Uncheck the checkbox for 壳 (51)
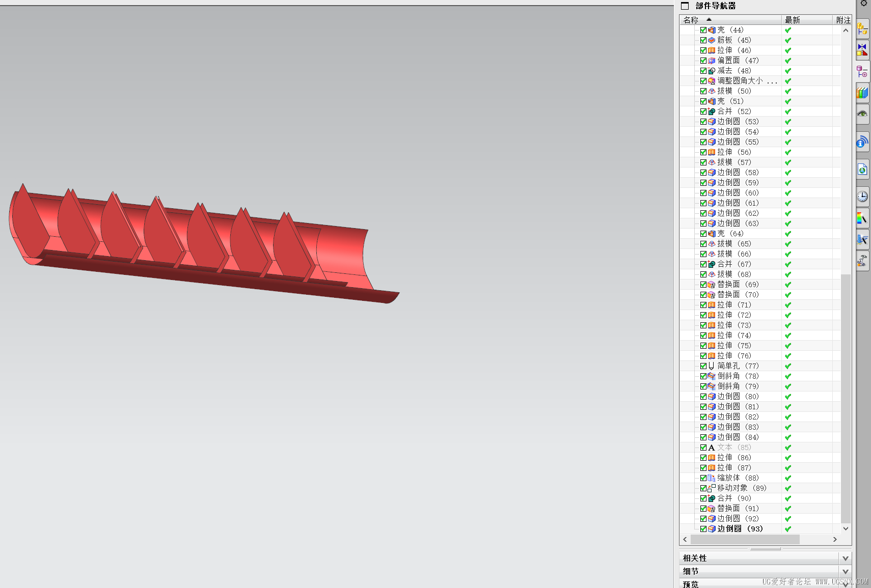This screenshot has height=588, width=871. 703,101
